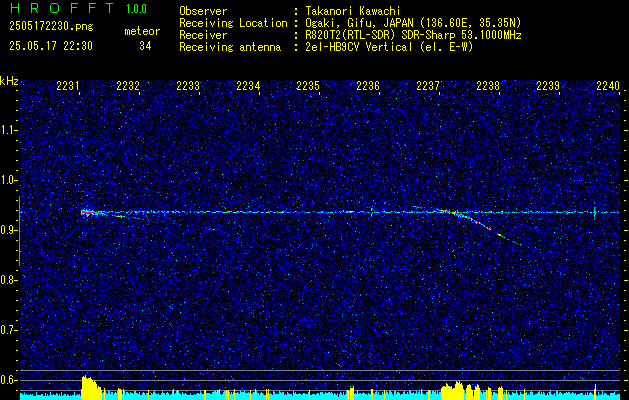Click the date stamp 25.05.17 22:30
The width and height of the screenshot is (629, 400).
coord(51,46)
